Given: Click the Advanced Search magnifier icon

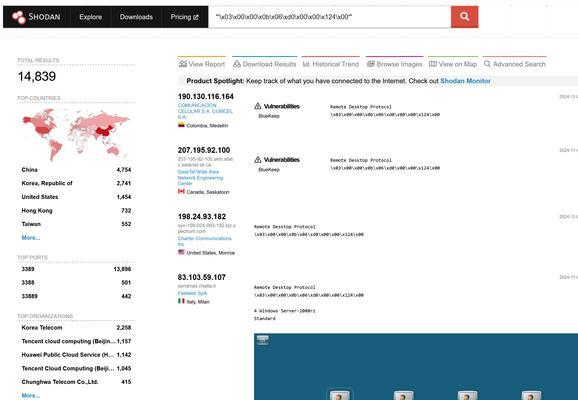Looking at the screenshot, I should point(487,64).
